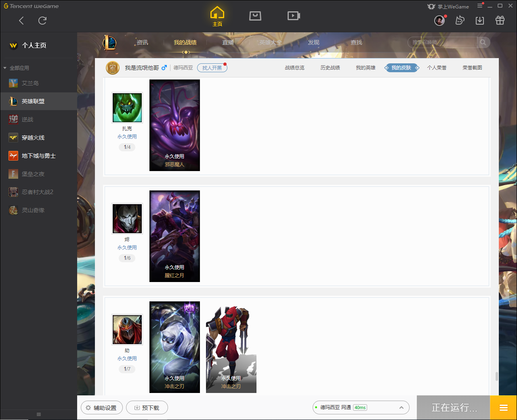This screenshot has height=420, width=517.
Task: Open the 邪恶魔人 skin card
Action: coord(174,125)
